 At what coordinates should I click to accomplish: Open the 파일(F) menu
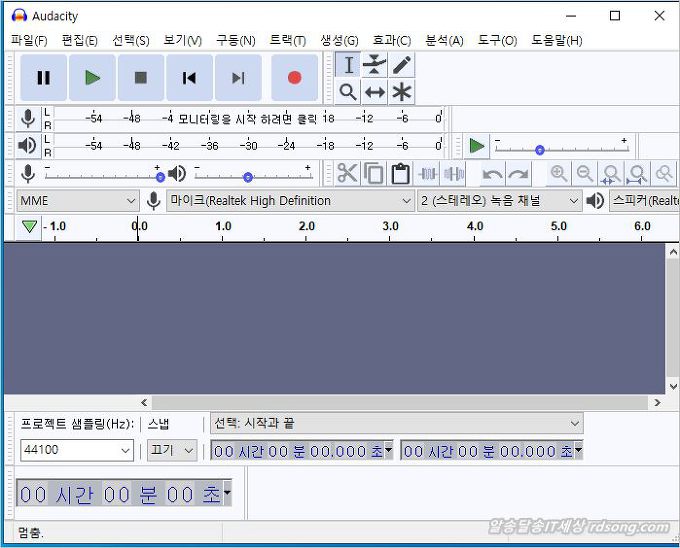(29, 40)
